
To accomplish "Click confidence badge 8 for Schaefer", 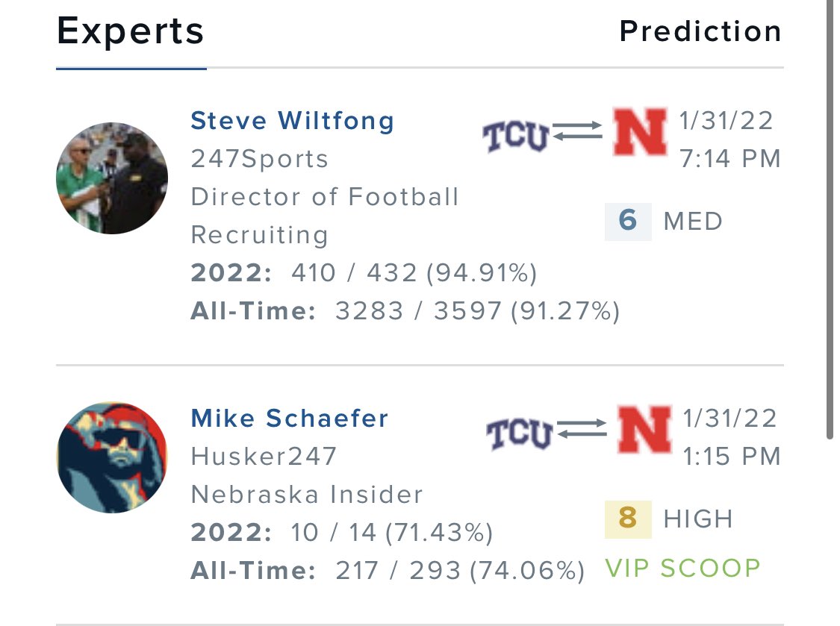I will pos(629,519).
